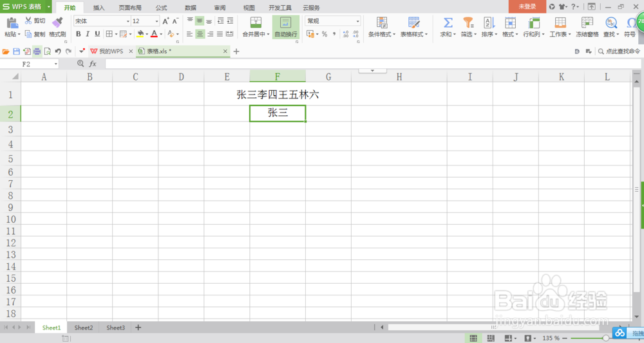The image size is (644, 343).
Task: Toggle align left
Action: click(x=189, y=34)
